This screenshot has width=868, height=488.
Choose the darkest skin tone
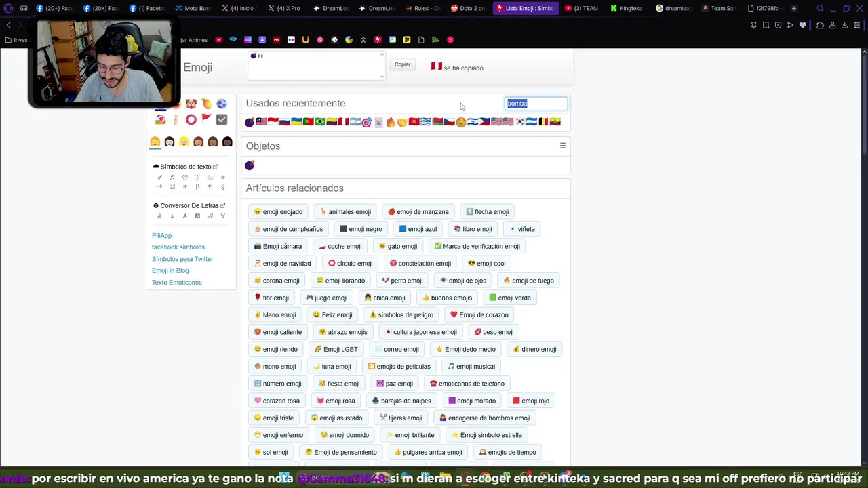pos(227,142)
